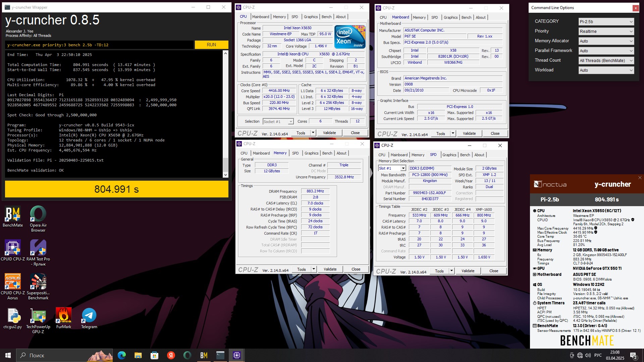
Task: Expand the Parallel Framework dropdown
Action: coord(606,51)
